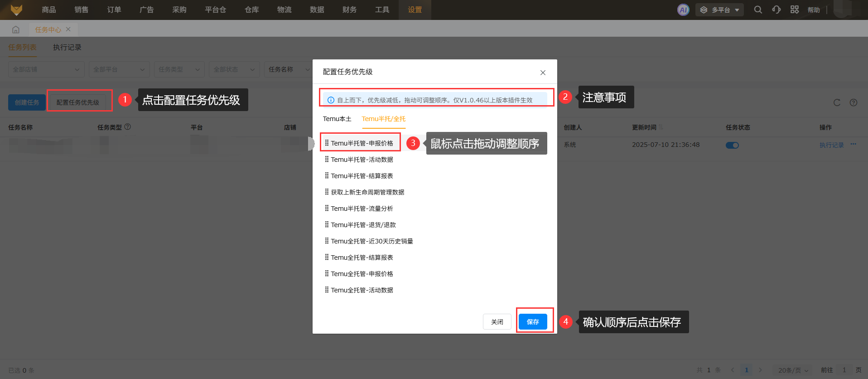Click the 创建任务 button
Viewport: 868px width, 379px height.
tap(27, 102)
